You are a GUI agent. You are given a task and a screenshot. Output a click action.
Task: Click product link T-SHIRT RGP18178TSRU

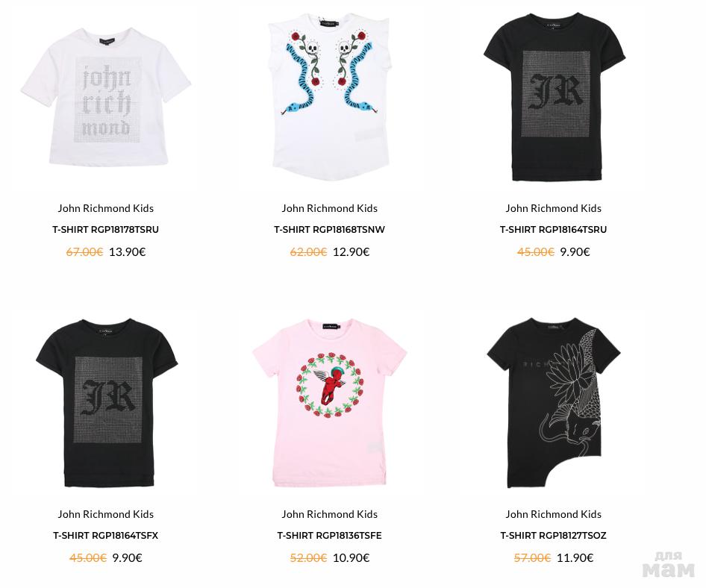[106, 230]
